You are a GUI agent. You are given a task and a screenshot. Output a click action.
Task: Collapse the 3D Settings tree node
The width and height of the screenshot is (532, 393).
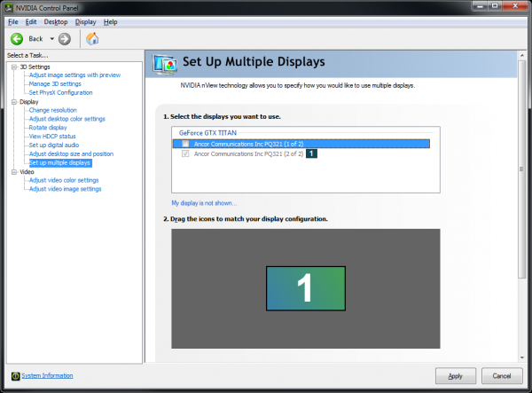coord(13,67)
